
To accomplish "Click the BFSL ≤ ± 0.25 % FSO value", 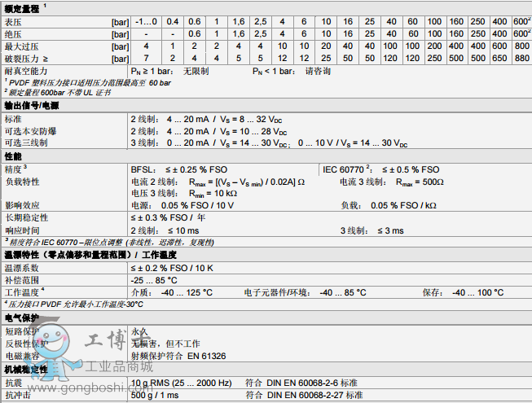I will tap(179, 169).
